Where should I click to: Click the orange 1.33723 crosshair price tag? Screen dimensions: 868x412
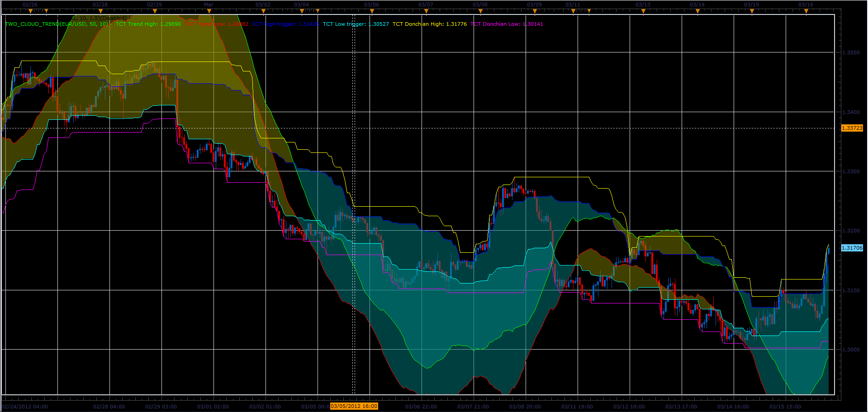[852, 128]
